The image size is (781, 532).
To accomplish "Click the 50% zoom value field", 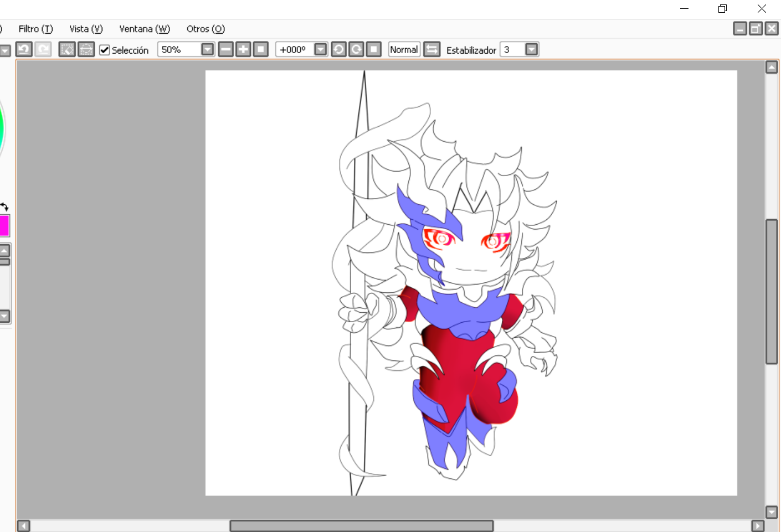I will pos(179,49).
